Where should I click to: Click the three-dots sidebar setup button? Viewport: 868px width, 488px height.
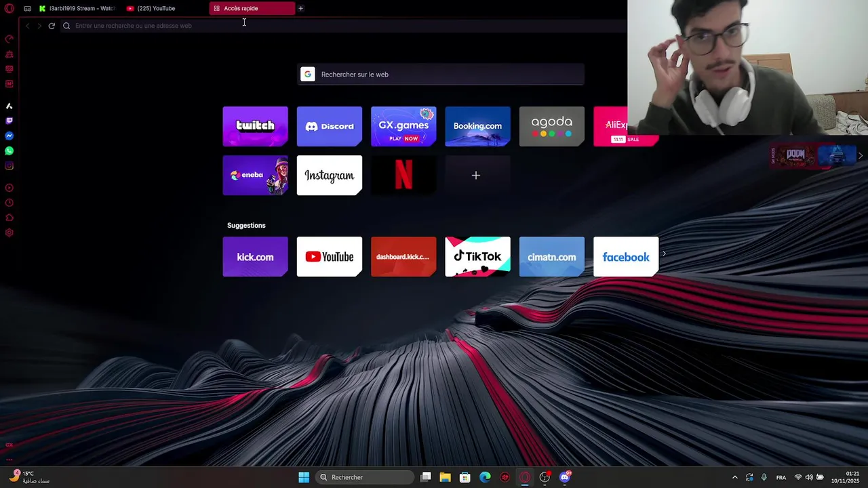coord(9,460)
